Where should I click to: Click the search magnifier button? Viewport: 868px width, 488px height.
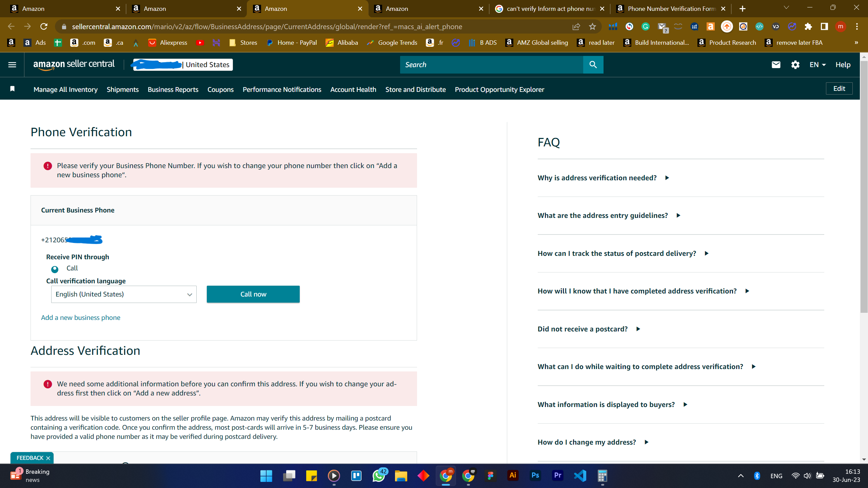pos(593,65)
